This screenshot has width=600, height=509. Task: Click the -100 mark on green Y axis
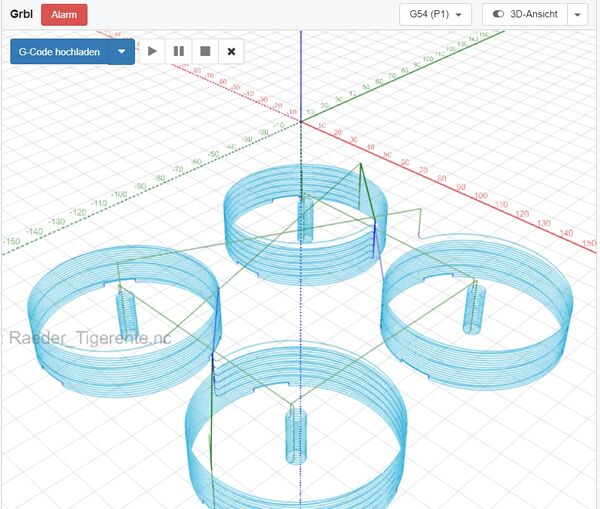click(x=120, y=193)
